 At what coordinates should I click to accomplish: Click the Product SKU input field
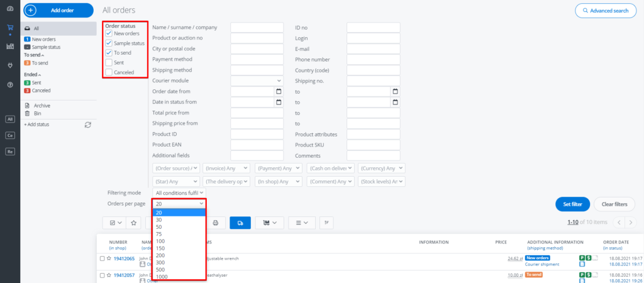point(374,145)
